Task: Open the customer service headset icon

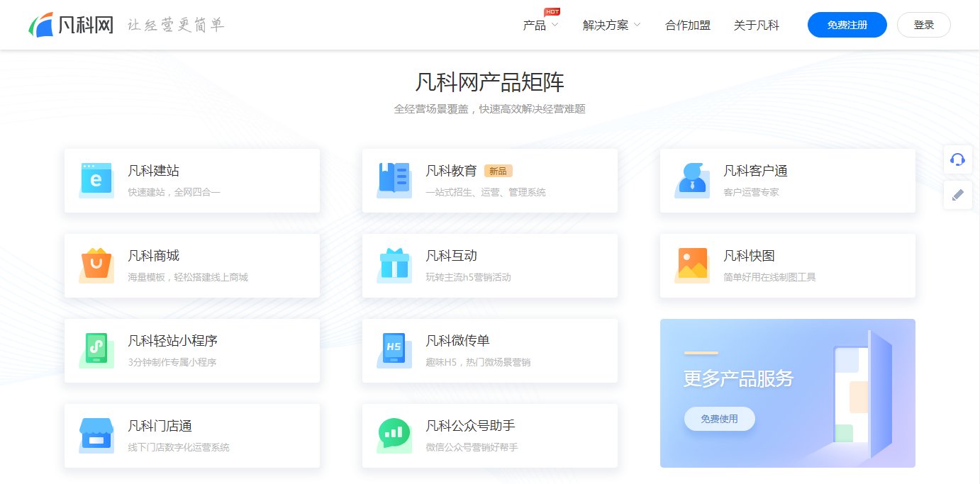Action: pyautogui.click(x=958, y=159)
